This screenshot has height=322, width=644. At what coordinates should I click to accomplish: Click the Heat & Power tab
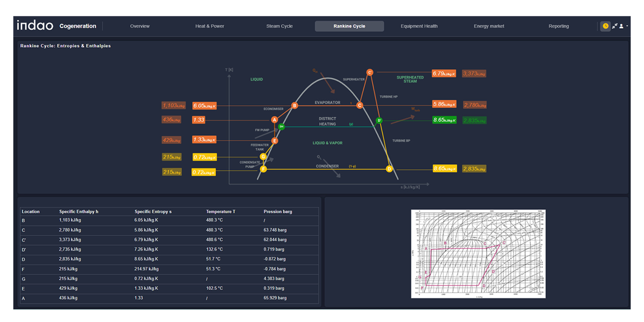(210, 26)
